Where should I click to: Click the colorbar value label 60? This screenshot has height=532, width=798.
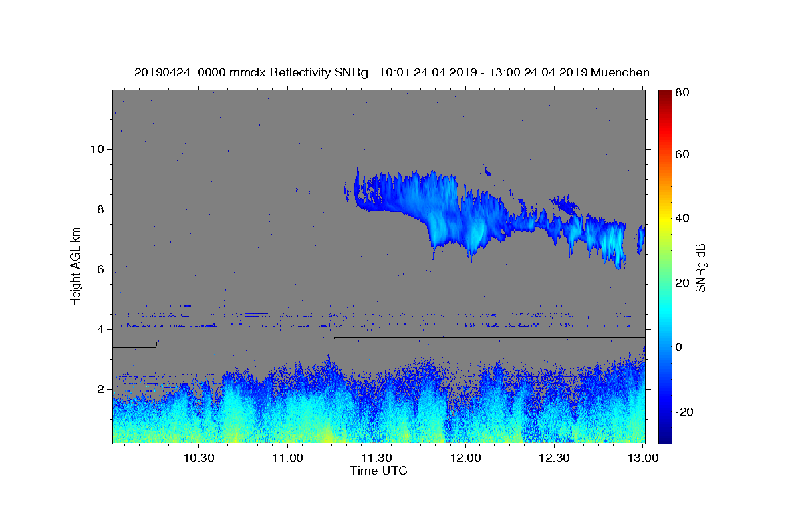click(682, 154)
